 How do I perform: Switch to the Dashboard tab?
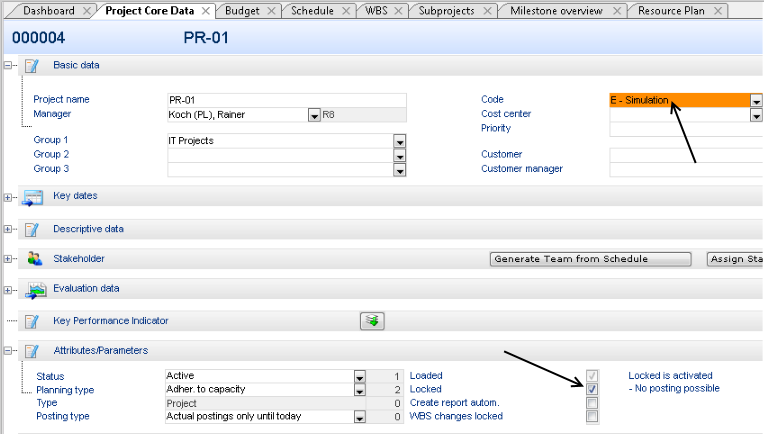49,11
